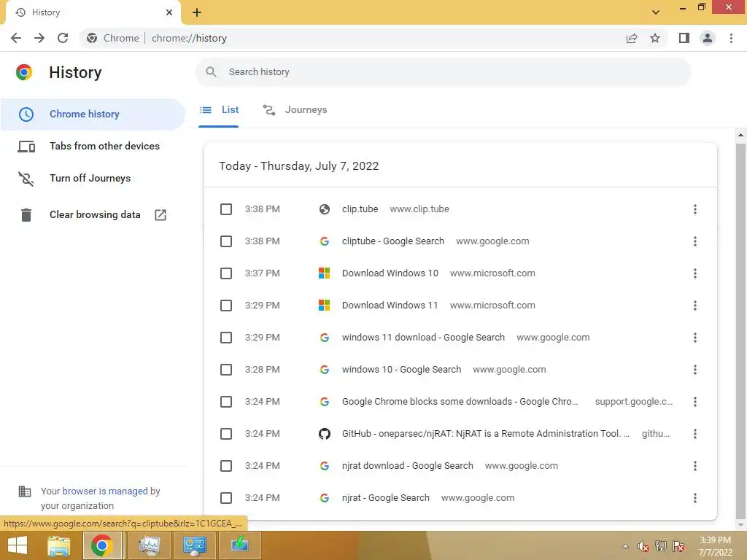Screen dimensions: 747x560
Task: Bookmark this page with the star icon
Action: coord(655,38)
